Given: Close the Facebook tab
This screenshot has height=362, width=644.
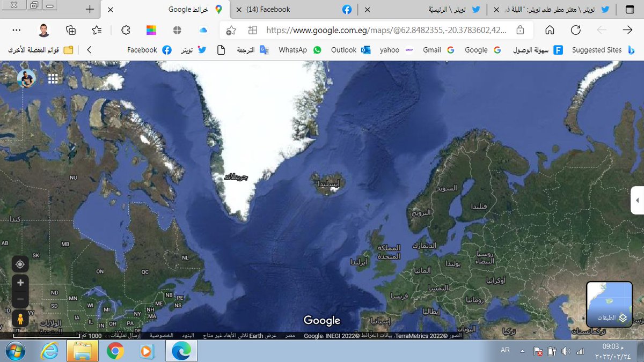Looking at the screenshot, I should click(239, 10).
